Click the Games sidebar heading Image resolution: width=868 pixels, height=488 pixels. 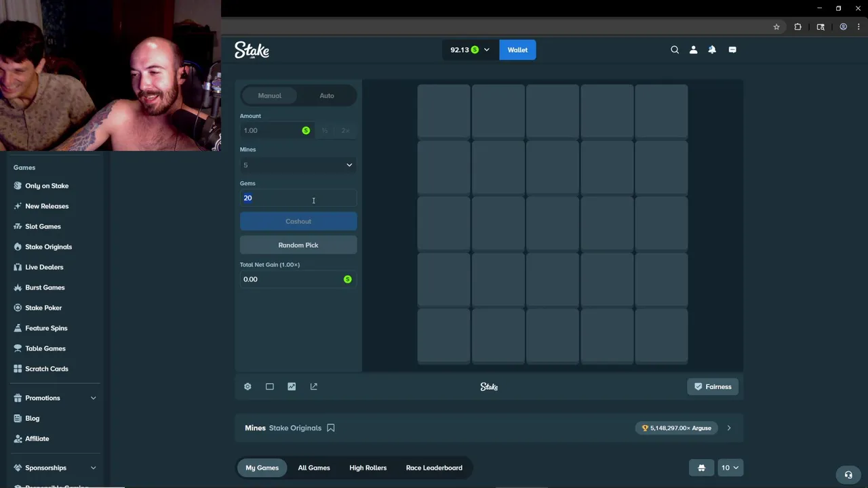pos(24,167)
